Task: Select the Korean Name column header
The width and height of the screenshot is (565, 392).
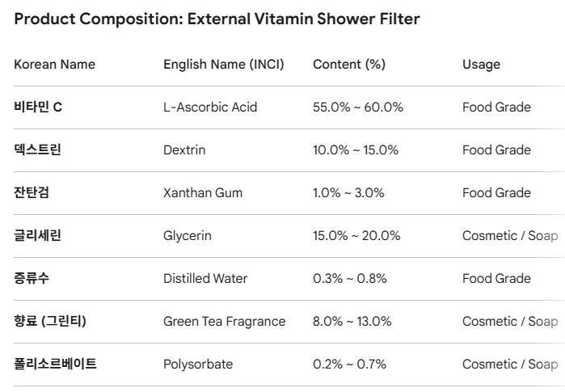Action: (54, 64)
